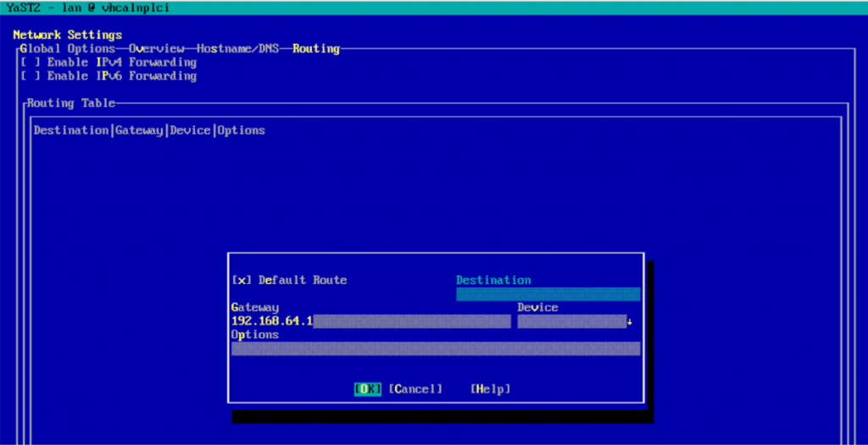Image resolution: width=868 pixels, height=445 pixels.
Task: Uncheck the Default Route checkbox
Action: click(x=290, y=280)
